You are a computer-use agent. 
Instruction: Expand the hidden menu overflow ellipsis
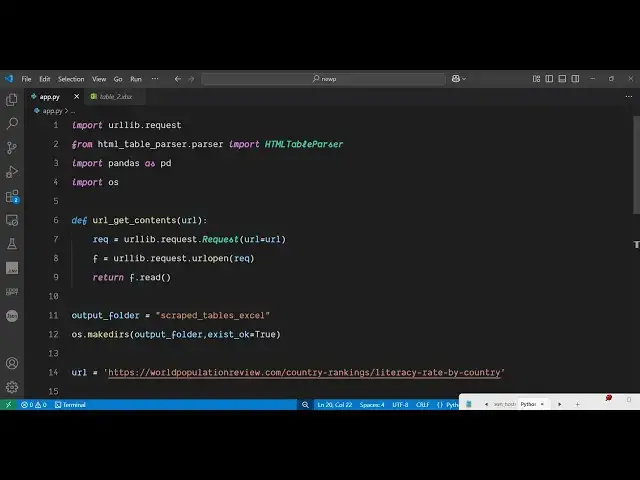pyautogui.click(x=155, y=79)
